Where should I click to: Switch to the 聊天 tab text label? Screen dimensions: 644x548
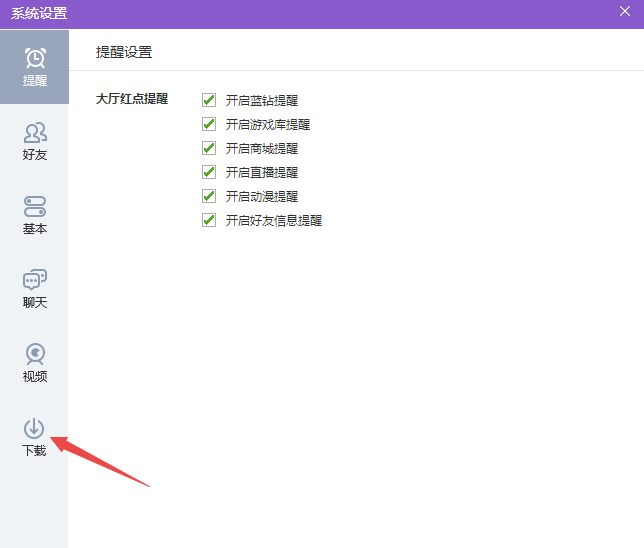point(34,303)
